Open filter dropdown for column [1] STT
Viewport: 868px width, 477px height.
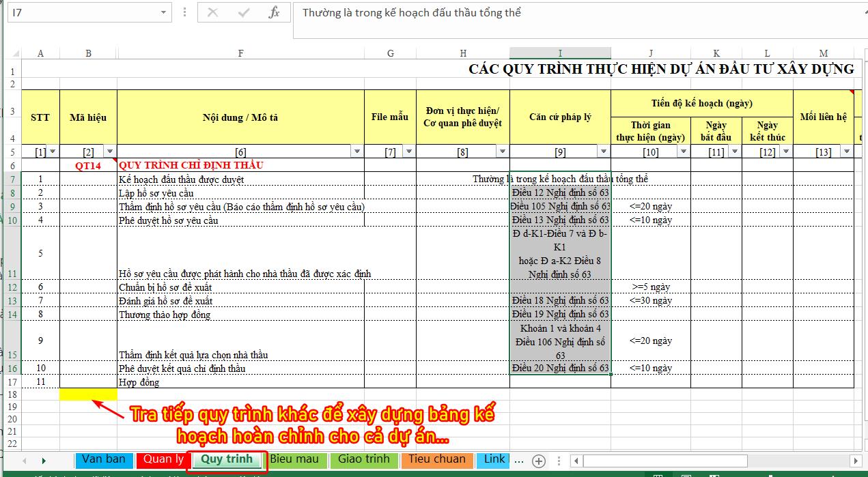click(x=53, y=151)
